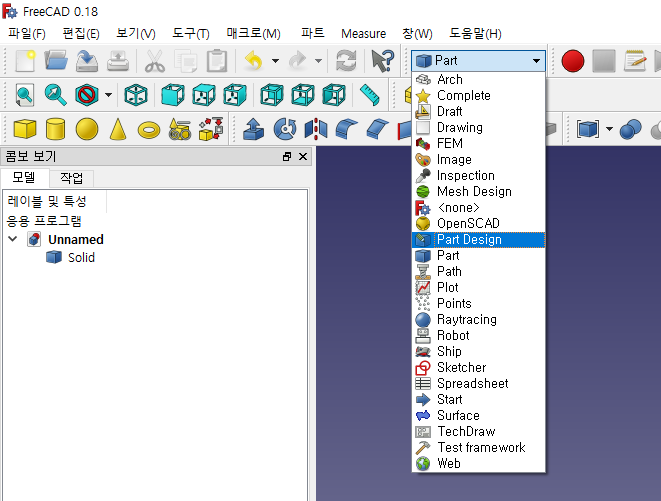Click the Cut scissors icon
Image resolution: width=661 pixels, height=501 pixels.
(x=155, y=61)
